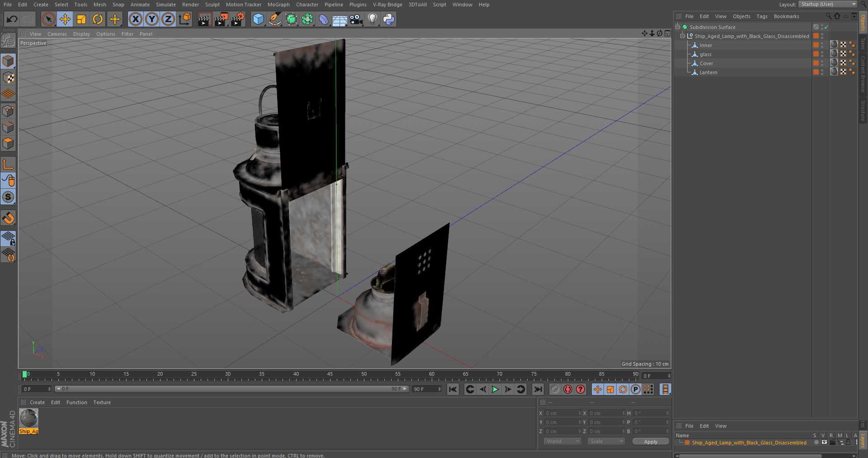This screenshot has height=458, width=868.
Task: Open the MoGraph menu
Action: pos(278,5)
